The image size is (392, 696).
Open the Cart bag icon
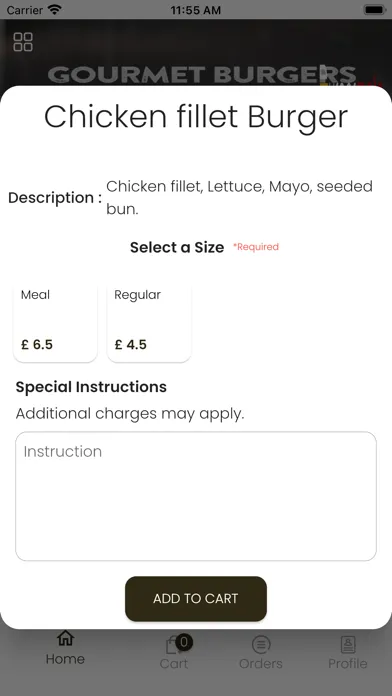pos(173,645)
